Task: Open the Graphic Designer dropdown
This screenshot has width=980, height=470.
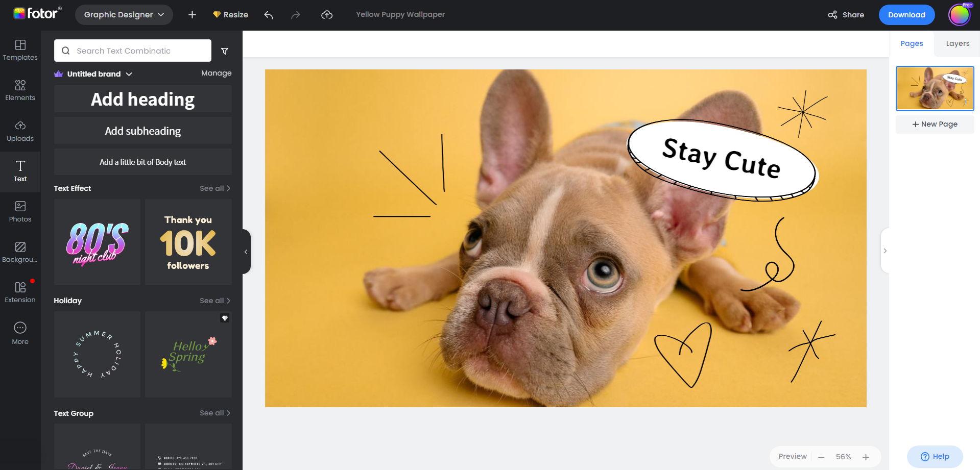Action: coord(124,15)
